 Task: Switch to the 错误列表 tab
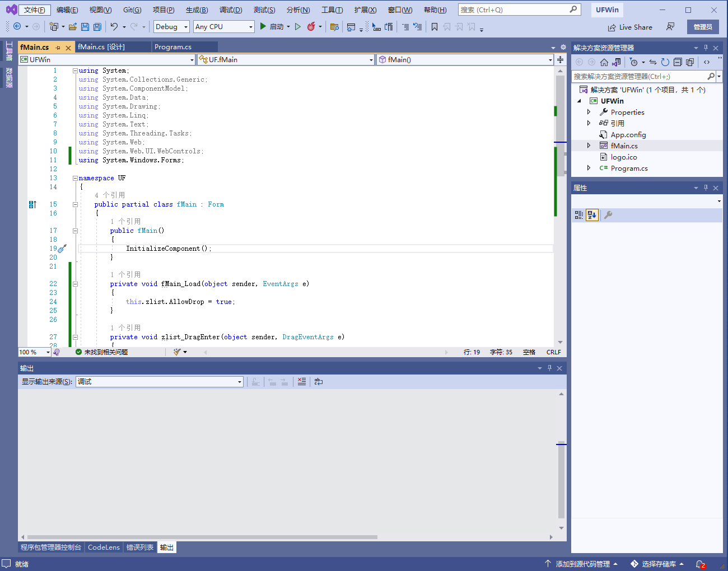tap(140, 547)
